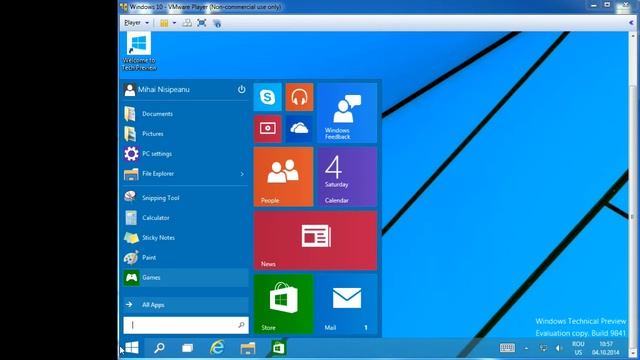Image resolution: width=640 pixels, height=360 pixels.
Task: Open Pictures from Start menu
Action: [186, 134]
